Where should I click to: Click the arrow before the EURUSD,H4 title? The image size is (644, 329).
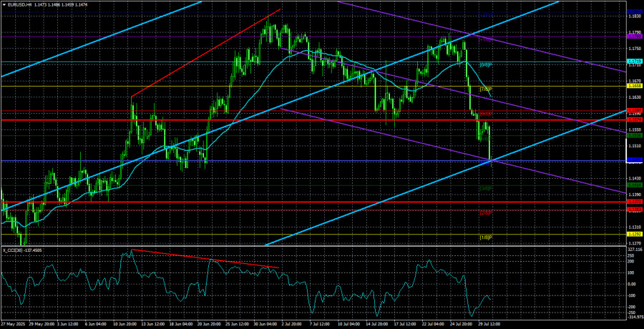[4, 4]
